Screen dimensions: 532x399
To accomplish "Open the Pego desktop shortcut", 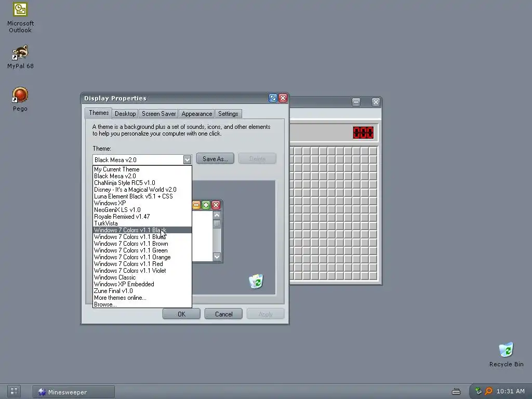I will click(x=20, y=99).
